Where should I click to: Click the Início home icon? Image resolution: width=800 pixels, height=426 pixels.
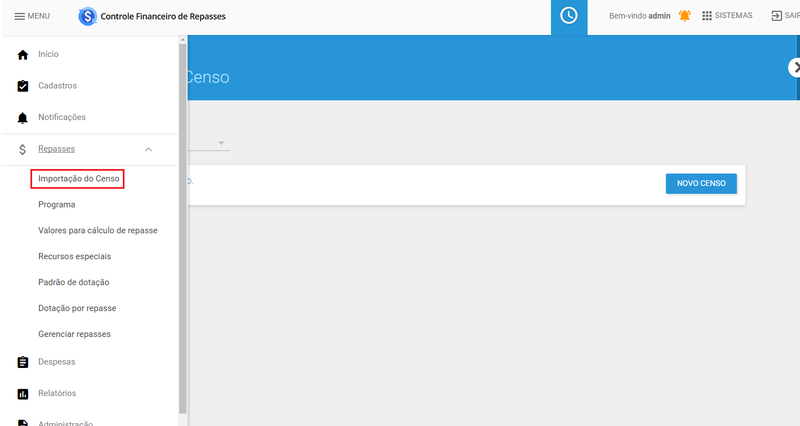pos(22,55)
